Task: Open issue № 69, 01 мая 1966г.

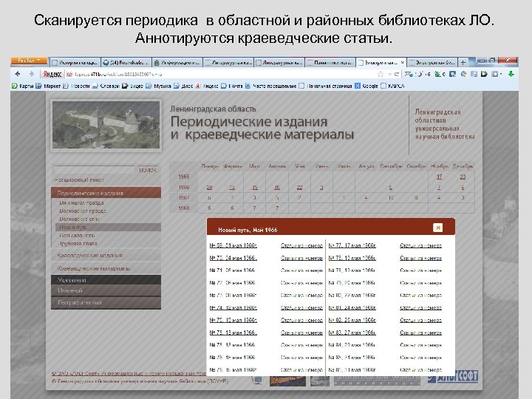Action: coord(233,245)
